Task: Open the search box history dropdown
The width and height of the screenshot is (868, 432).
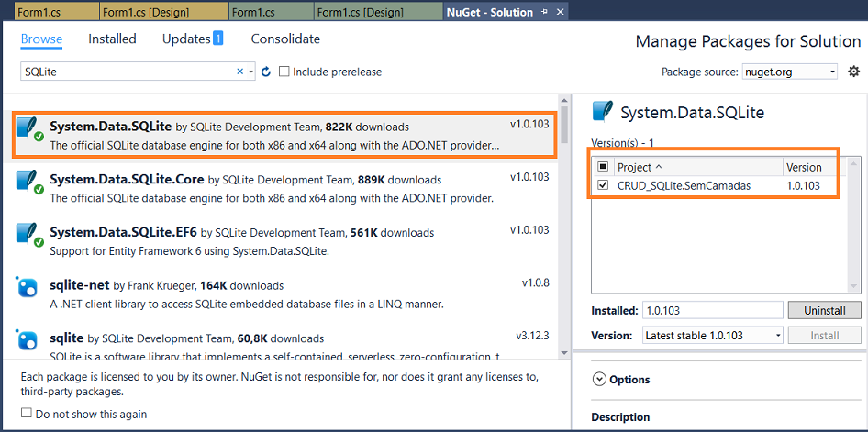Action: click(x=250, y=72)
